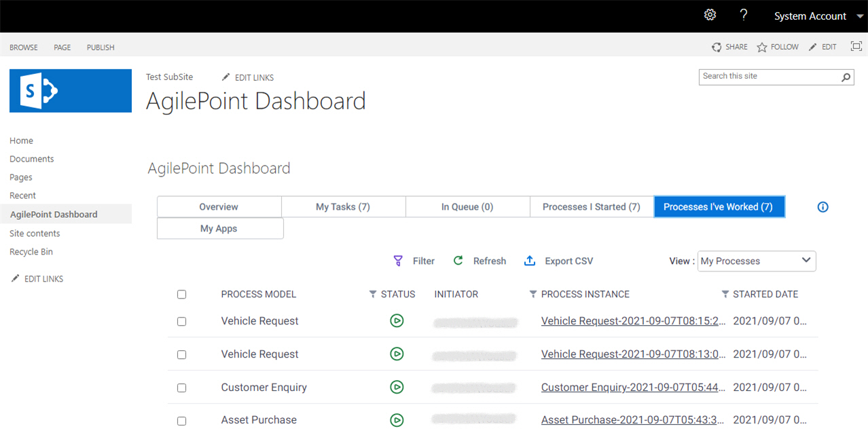This screenshot has width=868, height=435.
Task: Check the first Vehicle Request row checkbox
Action: (181, 322)
